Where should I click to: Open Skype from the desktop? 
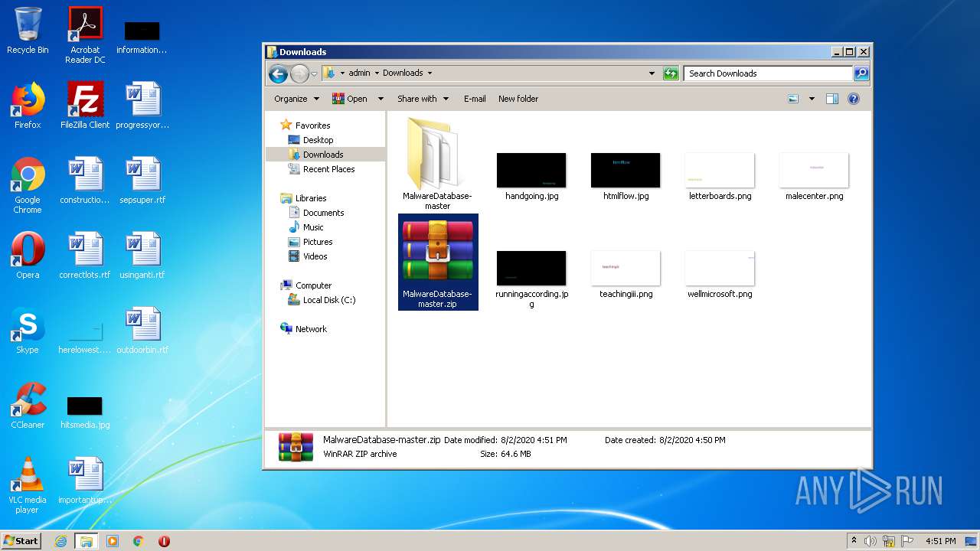(28, 331)
